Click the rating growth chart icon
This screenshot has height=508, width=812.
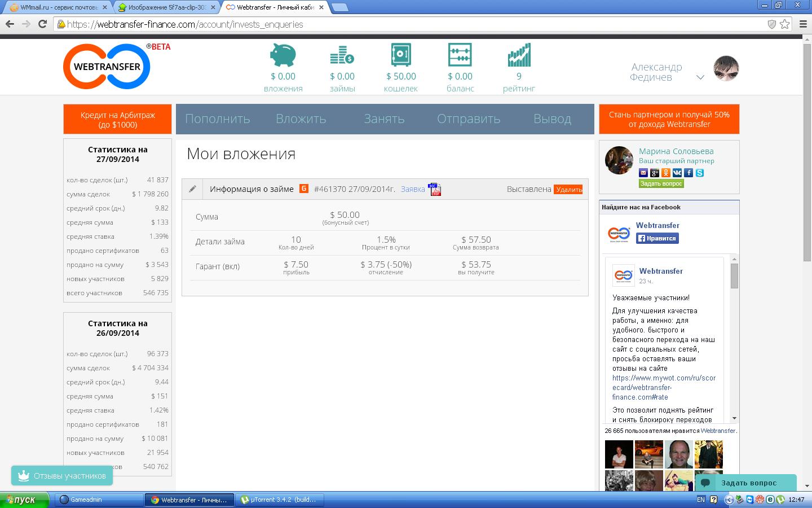point(519,55)
